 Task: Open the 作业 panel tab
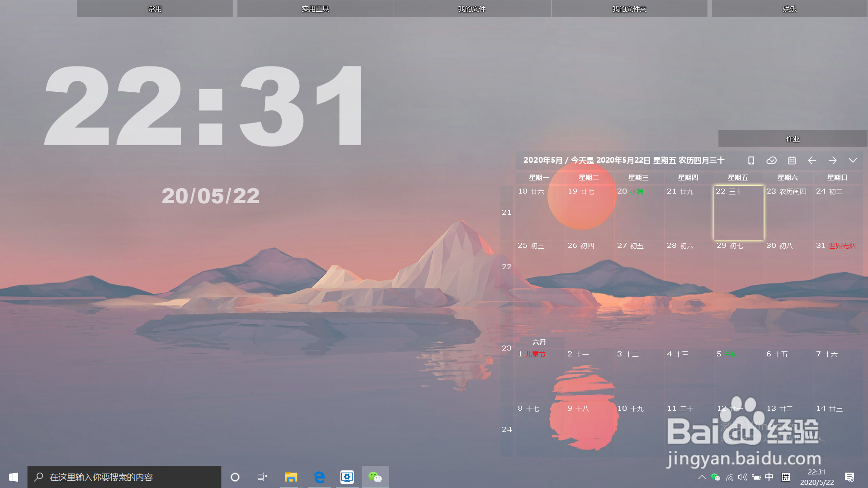(793, 138)
